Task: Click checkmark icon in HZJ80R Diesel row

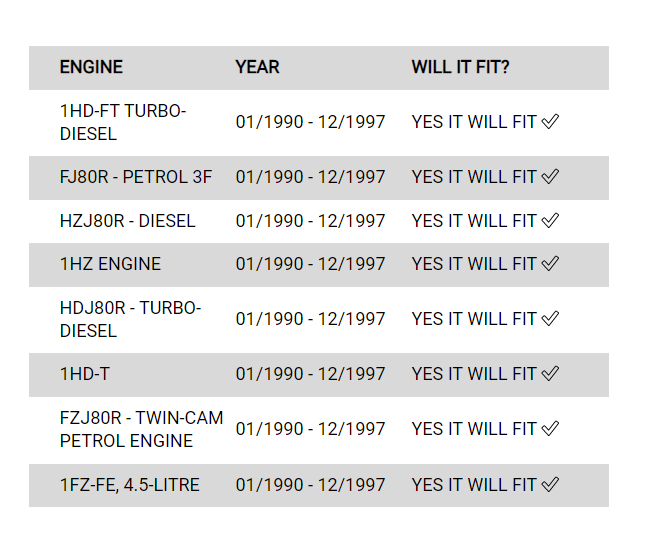Action: tap(550, 221)
